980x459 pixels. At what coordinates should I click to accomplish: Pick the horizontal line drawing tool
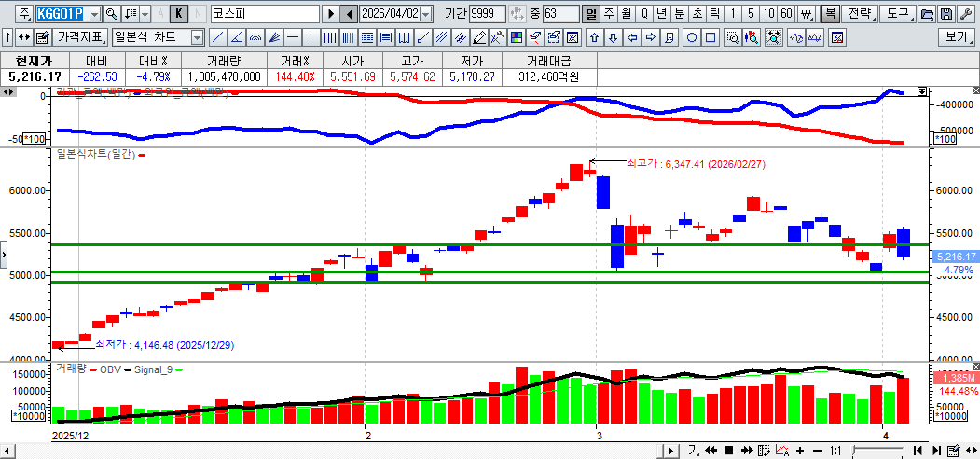tap(292, 37)
